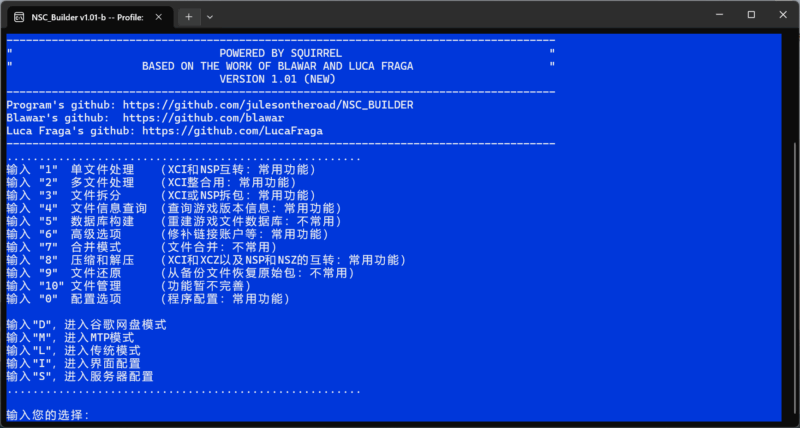Close the NSC_Builder tab
The height and width of the screenshot is (428, 800).
(159, 17)
